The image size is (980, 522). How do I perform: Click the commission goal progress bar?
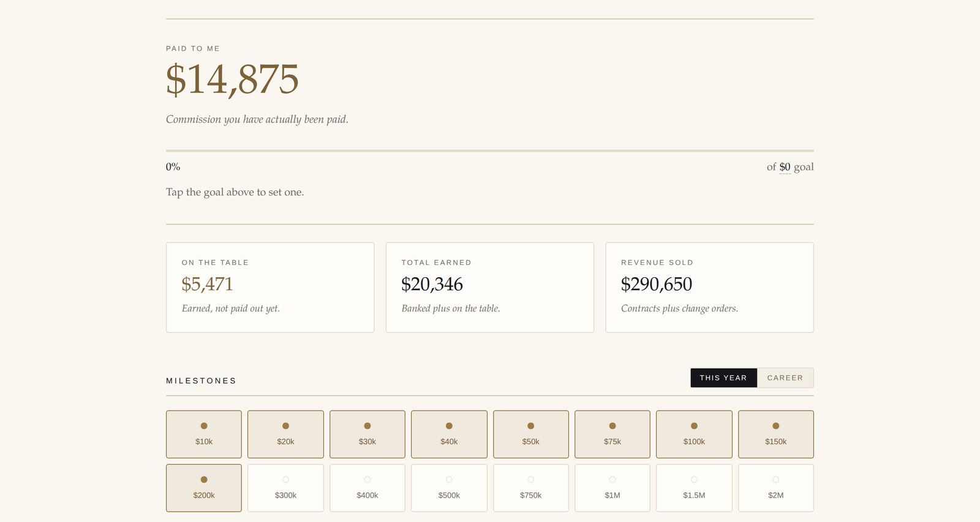coord(490,151)
